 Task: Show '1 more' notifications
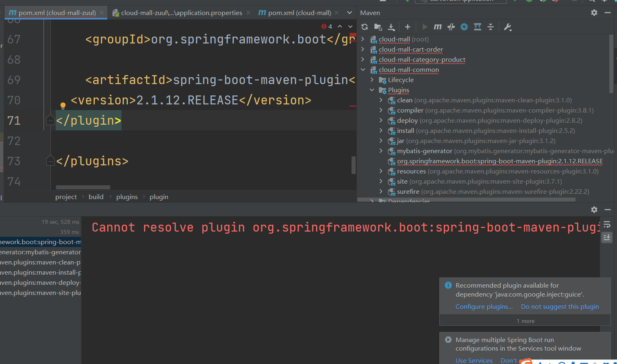click(525, 321)
